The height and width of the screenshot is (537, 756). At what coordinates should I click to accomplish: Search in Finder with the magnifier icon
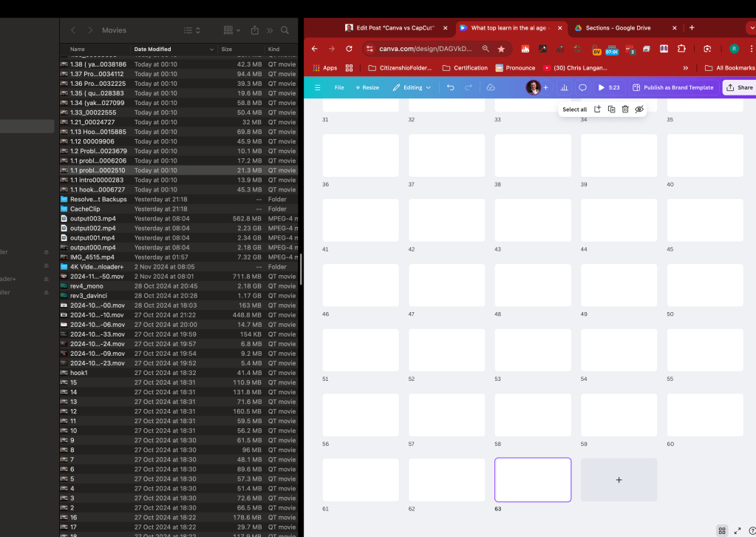285,30
